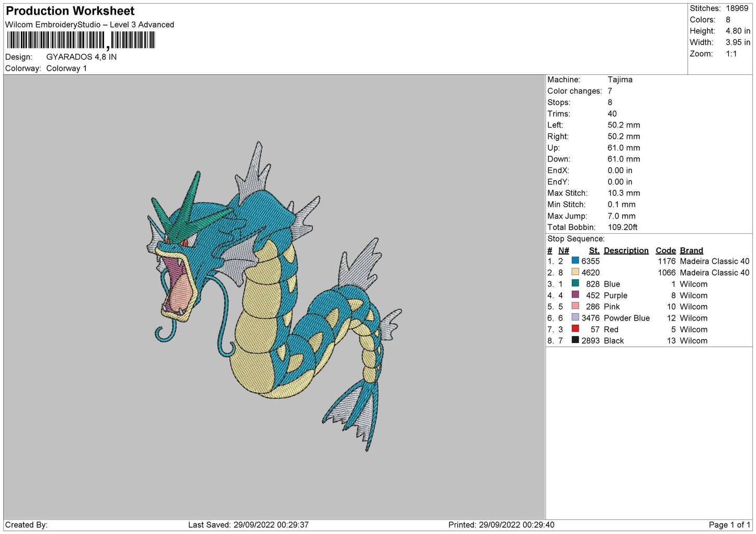Click the Colors value 8
Screen dimensions: 756x534
[x=728, y=20]
